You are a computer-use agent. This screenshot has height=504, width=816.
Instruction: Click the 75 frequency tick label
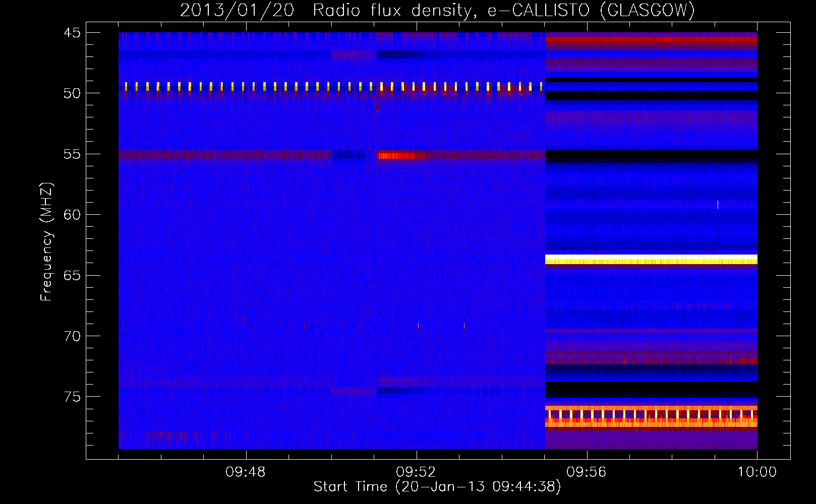click(72, 397)
